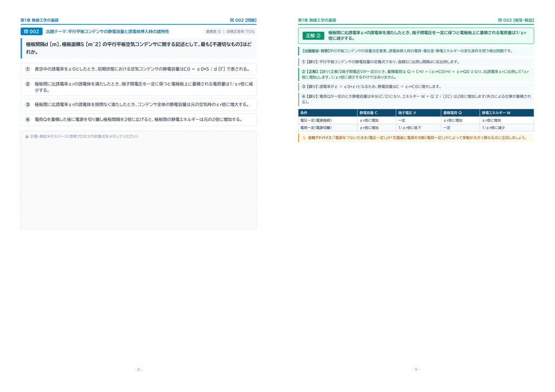
Task: Click explanation ④【誤り】電荷Qが一定のとき
Action: (x=416, y=99)
